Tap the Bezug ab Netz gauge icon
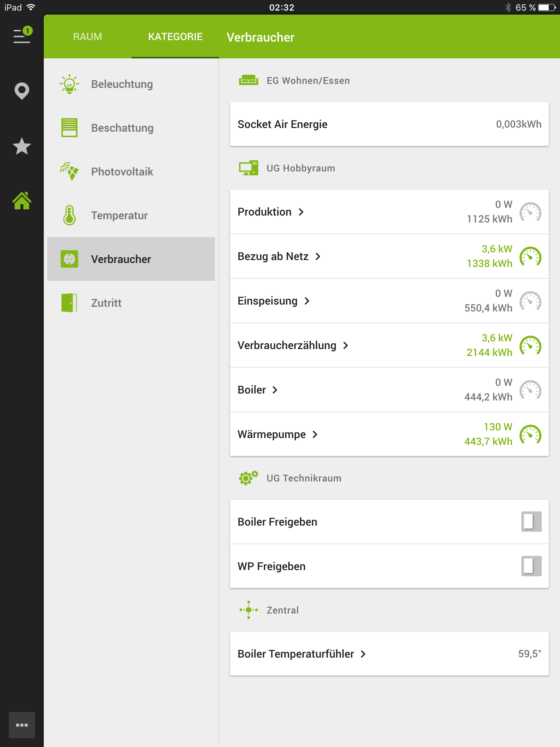The width and height of the screenshot is (560, 747). pyautogui.click(x=530, y=256)
